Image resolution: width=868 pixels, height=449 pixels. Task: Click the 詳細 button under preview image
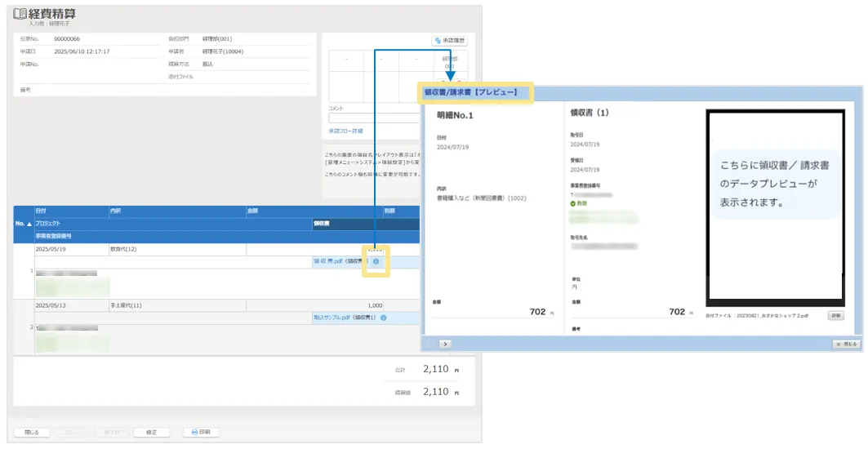click(x=835, y=315)
